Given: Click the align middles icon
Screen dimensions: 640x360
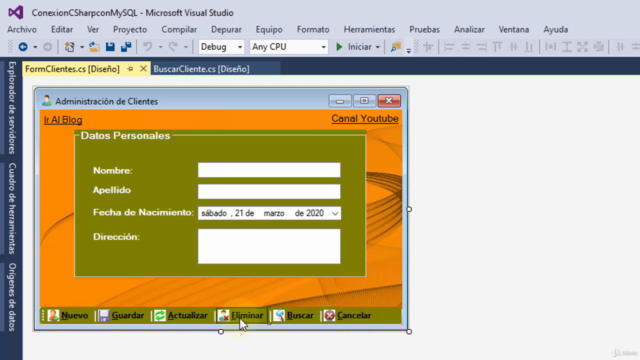Looking at the screenshot, I should 513,47.
